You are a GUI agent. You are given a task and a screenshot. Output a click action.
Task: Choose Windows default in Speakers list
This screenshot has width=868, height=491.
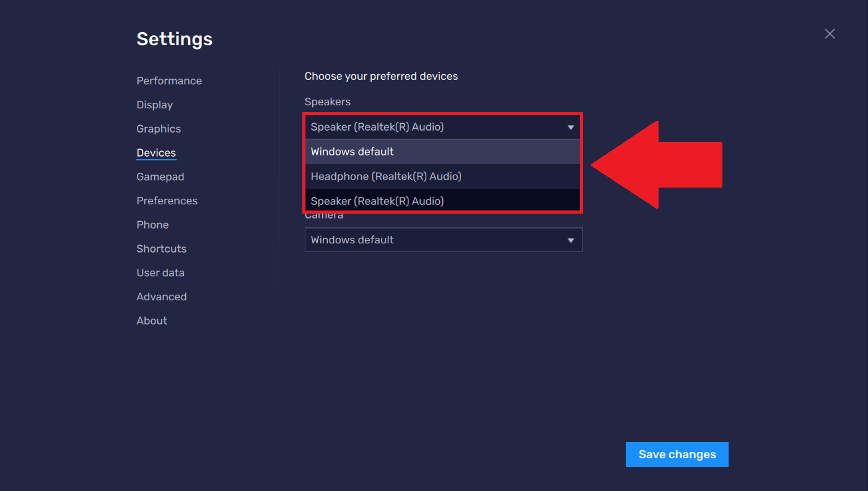[x=443, y=152]
